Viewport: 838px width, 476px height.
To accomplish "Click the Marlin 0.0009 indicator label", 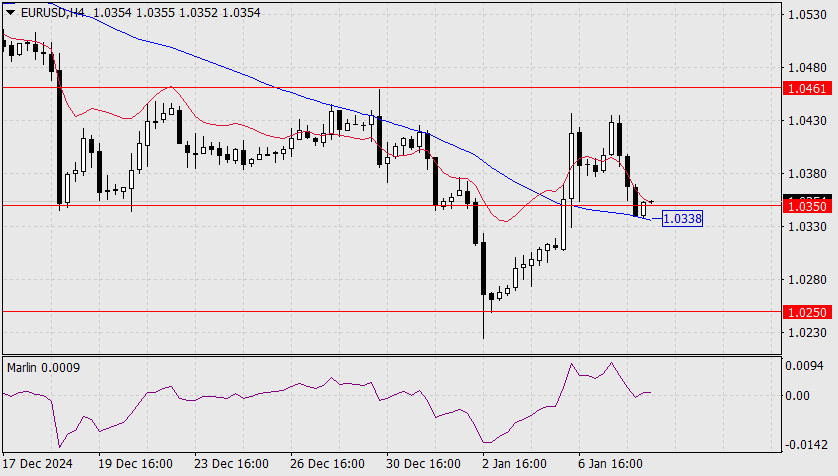I will [x=43, y=368].
